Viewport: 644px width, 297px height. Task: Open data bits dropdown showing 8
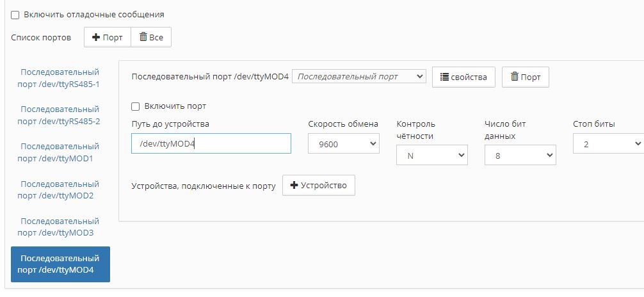520,155
